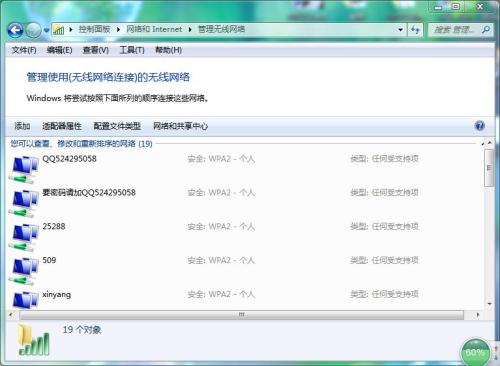Click the network name QQ524295058
This screenshot has height=366, width=500.
click(69, 159)
